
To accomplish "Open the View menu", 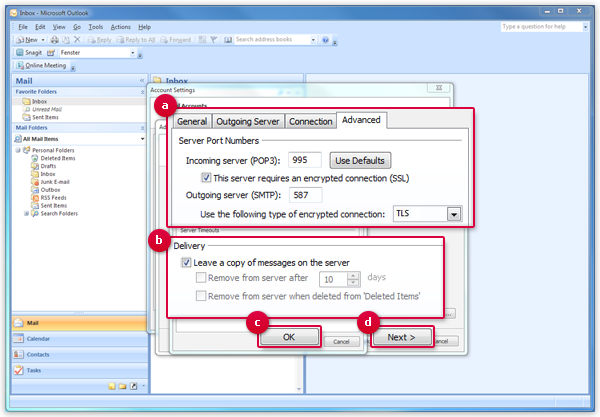I will tap(59, 27).
